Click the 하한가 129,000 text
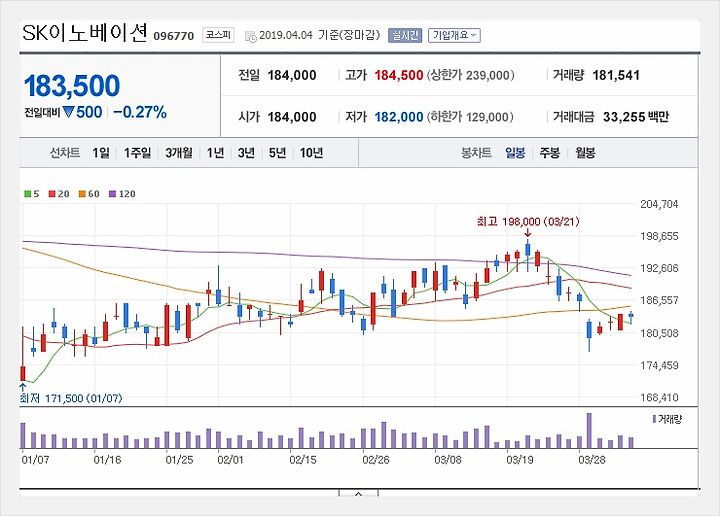720x516 pixels. pos(471,117)
